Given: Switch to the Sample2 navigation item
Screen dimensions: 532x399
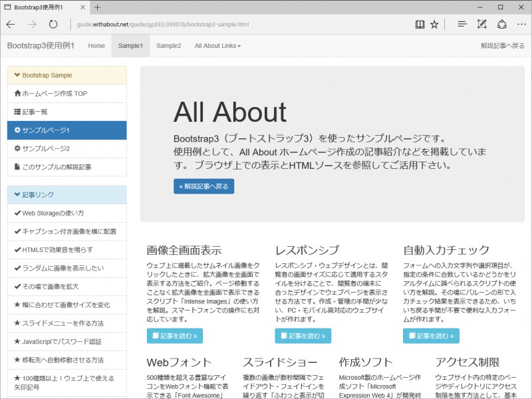Looking at the screenshot, I should point(168,46).
